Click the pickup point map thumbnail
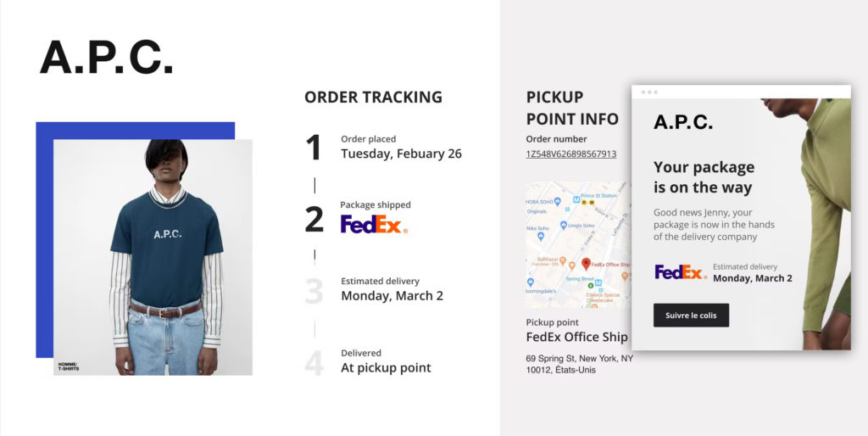Image resolution: width=868 pixels, height=436 pixels. [578, 244]
